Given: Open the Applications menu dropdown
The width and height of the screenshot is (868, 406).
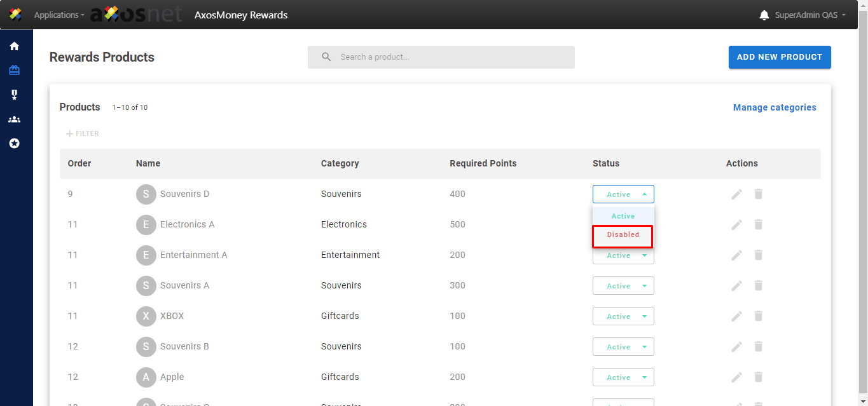Looking at the screenshot, I should [59, 15].
